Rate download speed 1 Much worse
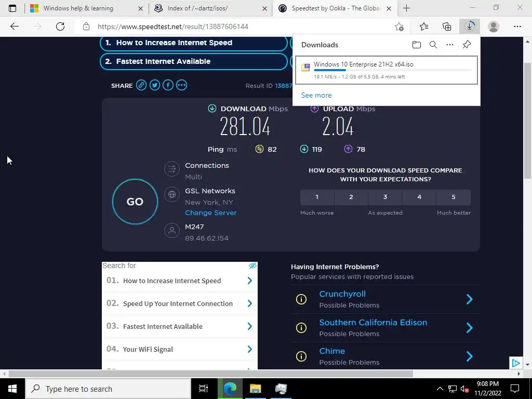The width and height of the screenshot is (532, 399). click(x=317, y=197)
